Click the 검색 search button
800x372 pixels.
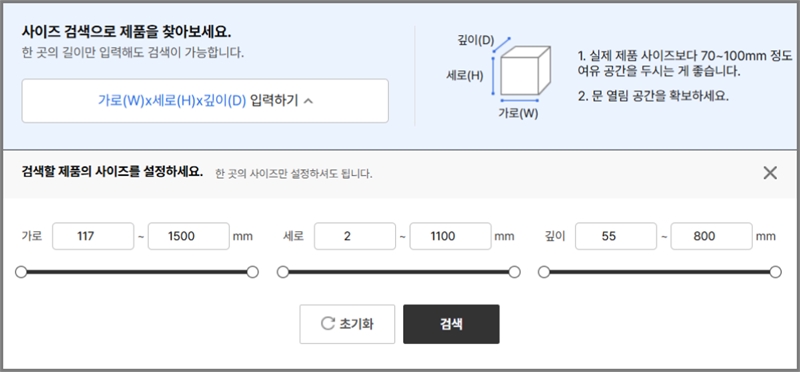(x=451, y=324)
